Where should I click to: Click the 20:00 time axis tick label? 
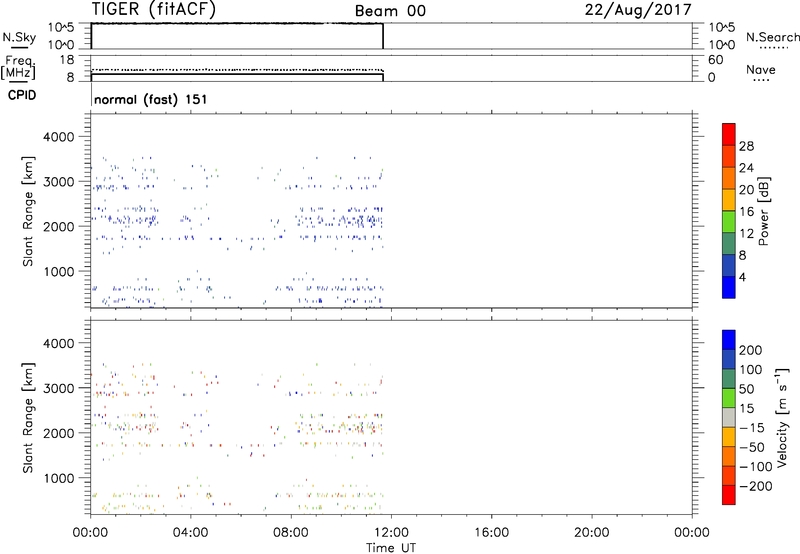(591, 533)
